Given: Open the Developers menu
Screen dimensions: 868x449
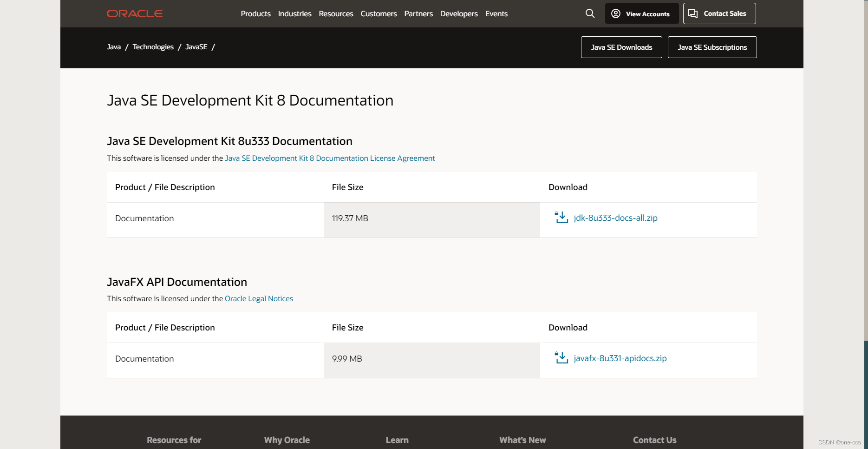Looking at the screenshot, I should (x=459, y=13).
